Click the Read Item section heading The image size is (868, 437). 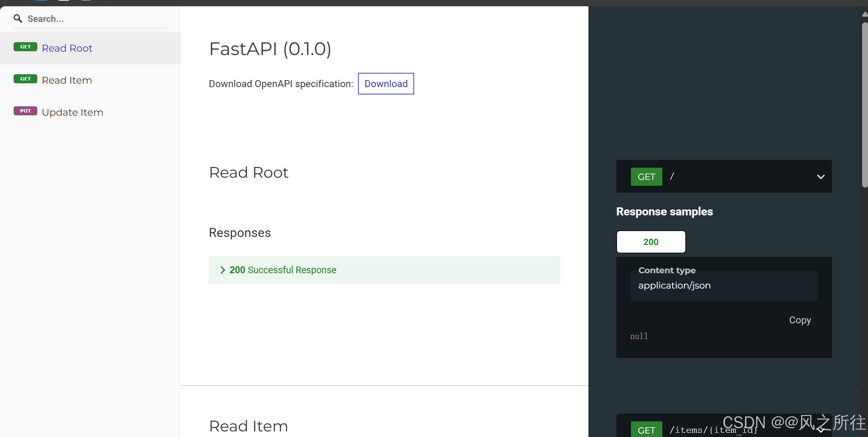248,426
